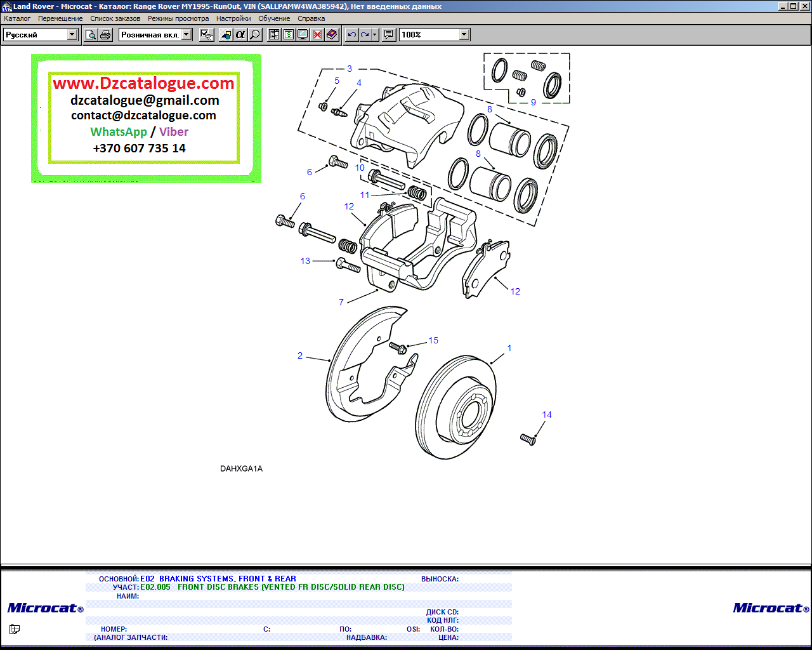The height and width of the screenshot is (650, 812).
Task: Open the Настройки menu
Action: click(x=233, y=18)
